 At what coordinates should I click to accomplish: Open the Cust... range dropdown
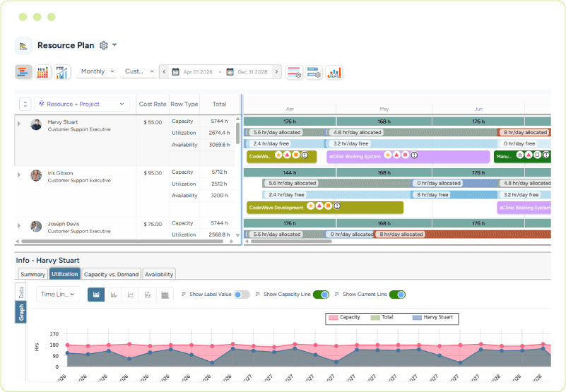[x=139, y=71]
